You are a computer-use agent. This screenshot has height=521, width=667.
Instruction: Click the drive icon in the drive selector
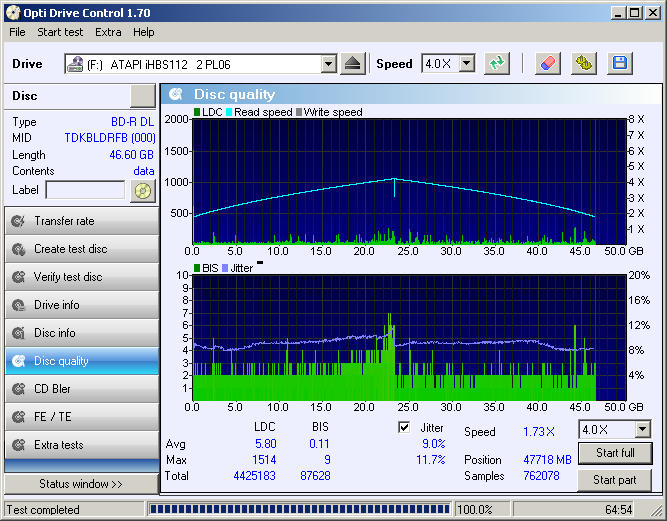click(x=76, y=64)
